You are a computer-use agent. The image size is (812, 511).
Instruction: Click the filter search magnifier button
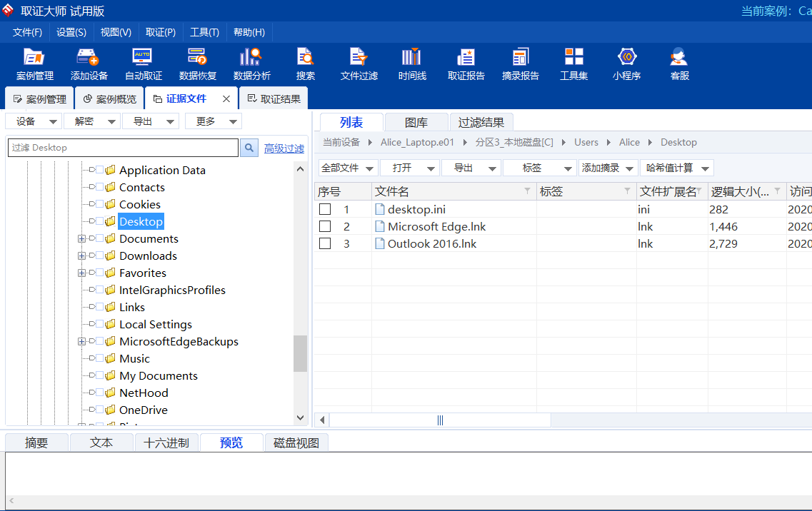click(x=249, y=148)
